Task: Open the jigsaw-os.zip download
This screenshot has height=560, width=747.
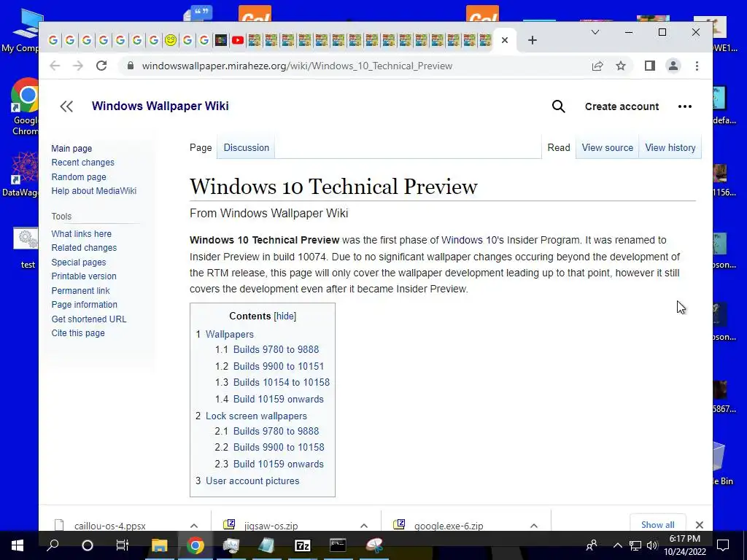Action: pos(271,526)
